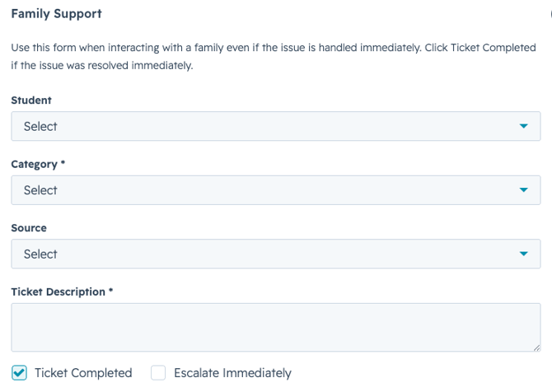Click the Ticket Description required asterisk
Screen dimensions: 552x392
(x=111, y=291)
